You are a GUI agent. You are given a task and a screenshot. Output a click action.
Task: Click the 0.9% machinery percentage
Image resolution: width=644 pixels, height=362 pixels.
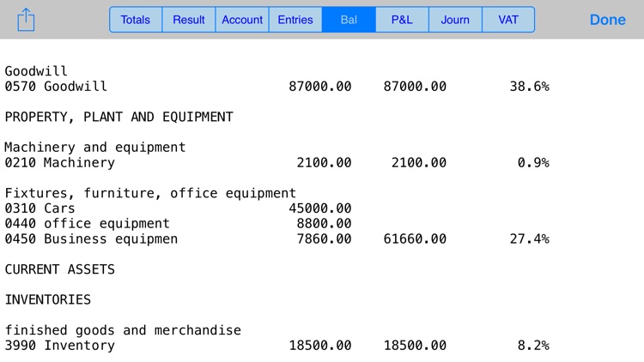(533, 163)
